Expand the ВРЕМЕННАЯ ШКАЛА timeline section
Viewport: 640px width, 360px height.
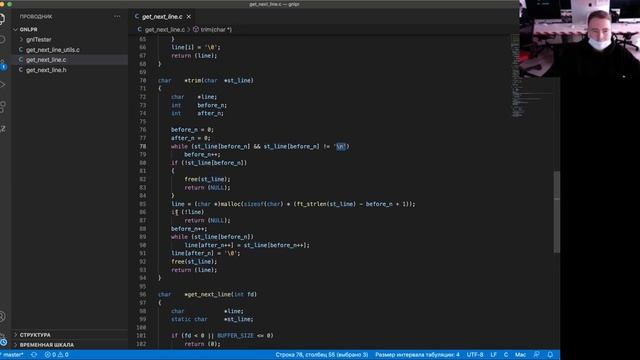[47, 345]
